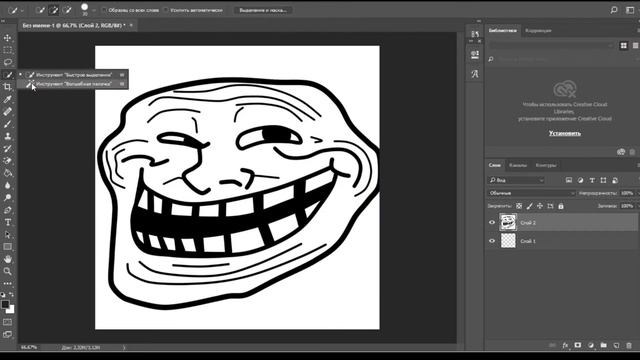
Task: Select the Path Selection tool
Action: [x=7, y=235]
